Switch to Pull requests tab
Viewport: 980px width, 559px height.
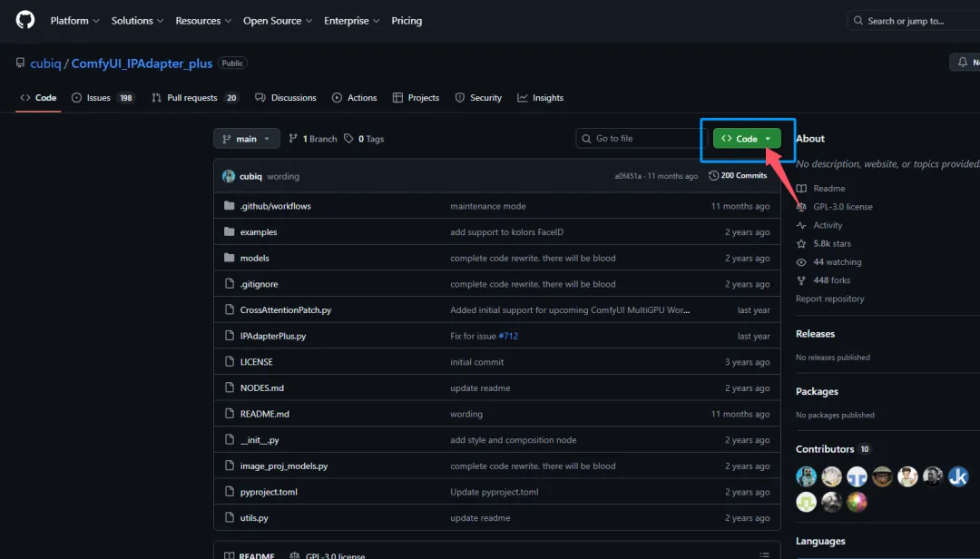click(195, 97)
